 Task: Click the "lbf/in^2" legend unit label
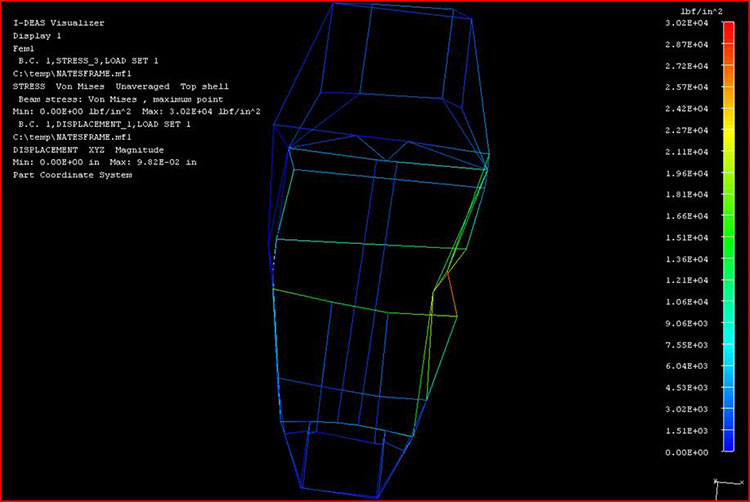(x=701, y=11)
